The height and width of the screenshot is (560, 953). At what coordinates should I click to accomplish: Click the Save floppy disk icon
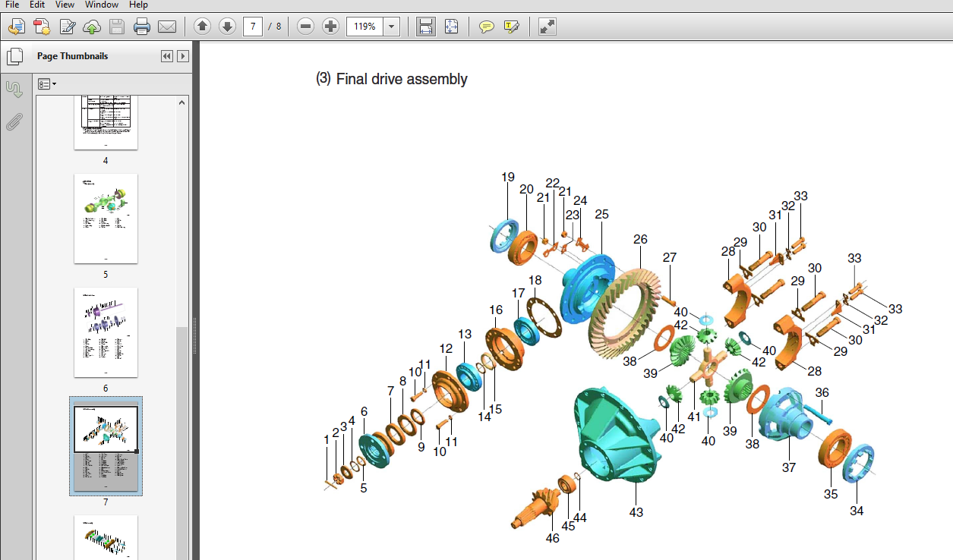[116, 27]
